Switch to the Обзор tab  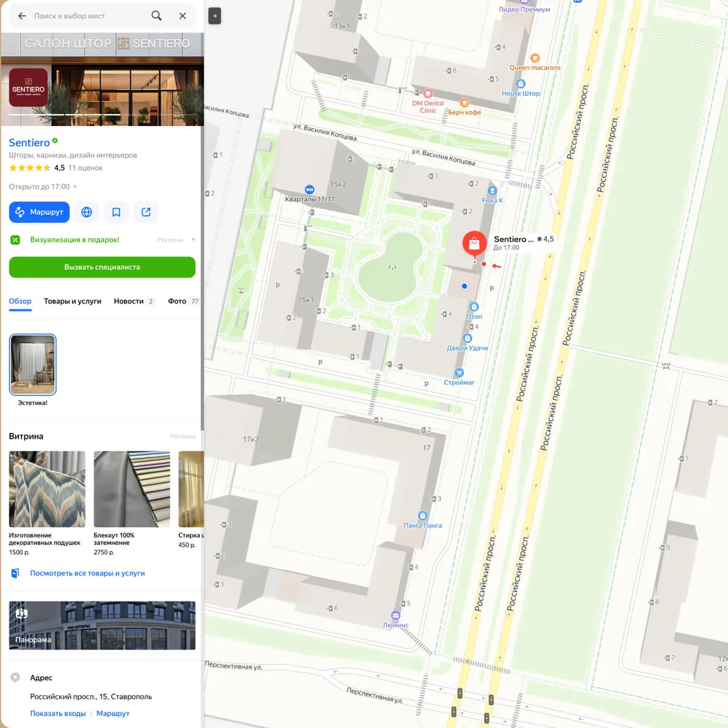coord(20,301)
